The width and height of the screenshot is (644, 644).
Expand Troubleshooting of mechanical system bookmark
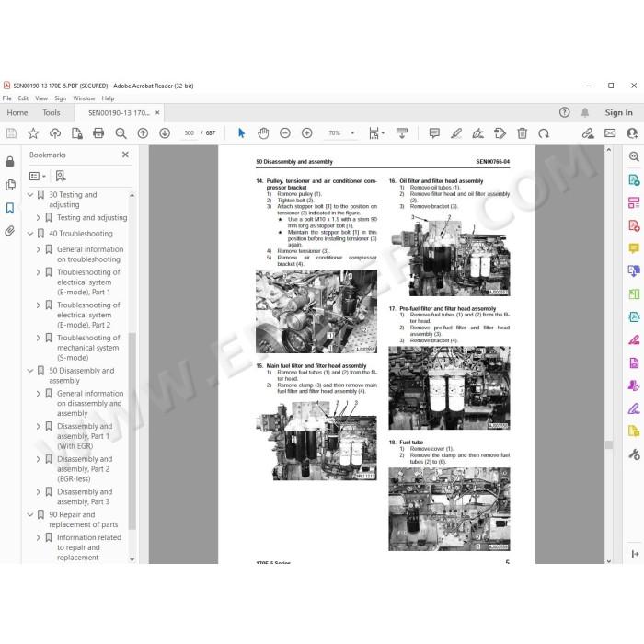click(39, 338)
